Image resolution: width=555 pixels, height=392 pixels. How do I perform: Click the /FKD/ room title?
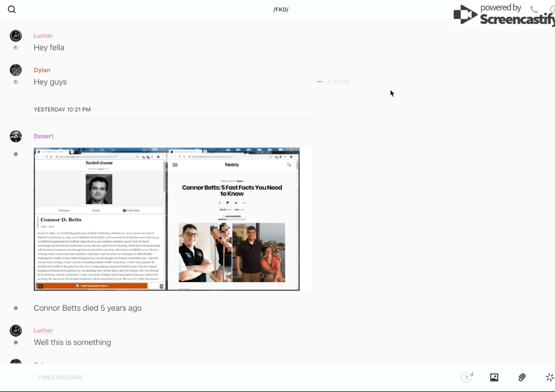coord(281,10)
